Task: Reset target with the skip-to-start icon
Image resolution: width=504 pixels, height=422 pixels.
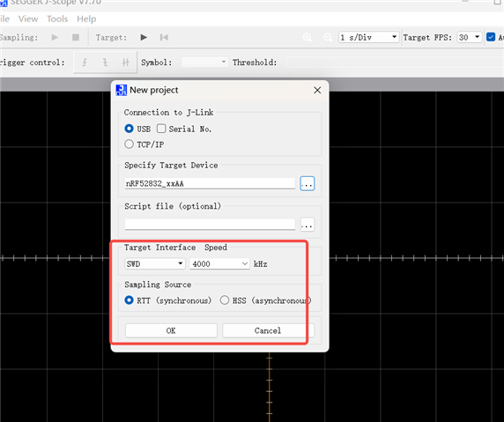Action: click(x=164, y=37)
